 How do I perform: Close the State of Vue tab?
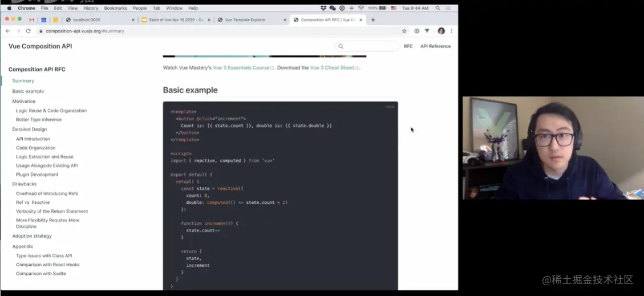pyautogui.click(x=209, y=20)
